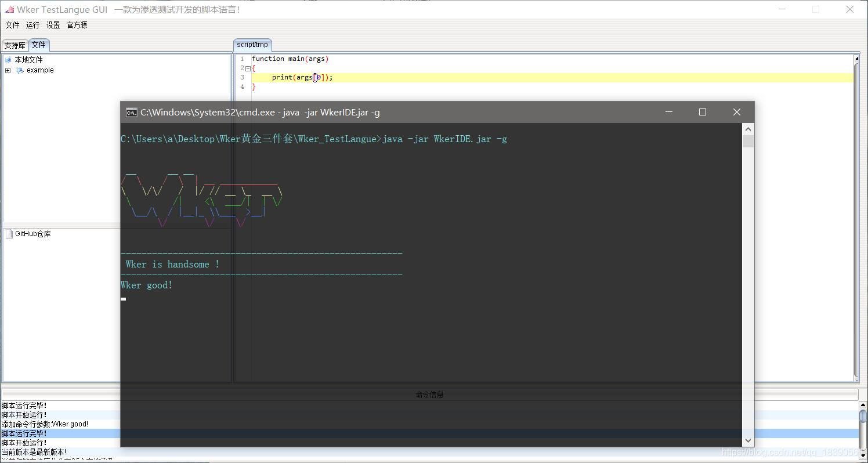Click cmd scrollbar down arrow
Image resolution: width=868 pixels, height=463 pixels.
coord(748,440)
